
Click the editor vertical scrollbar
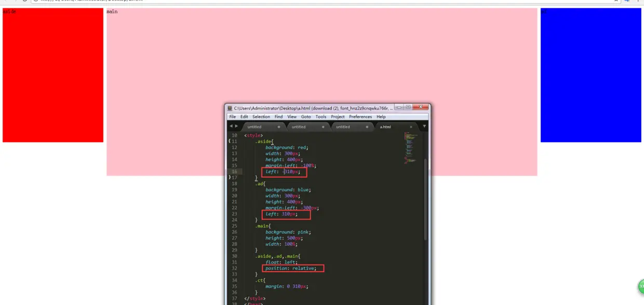[426, 199]
